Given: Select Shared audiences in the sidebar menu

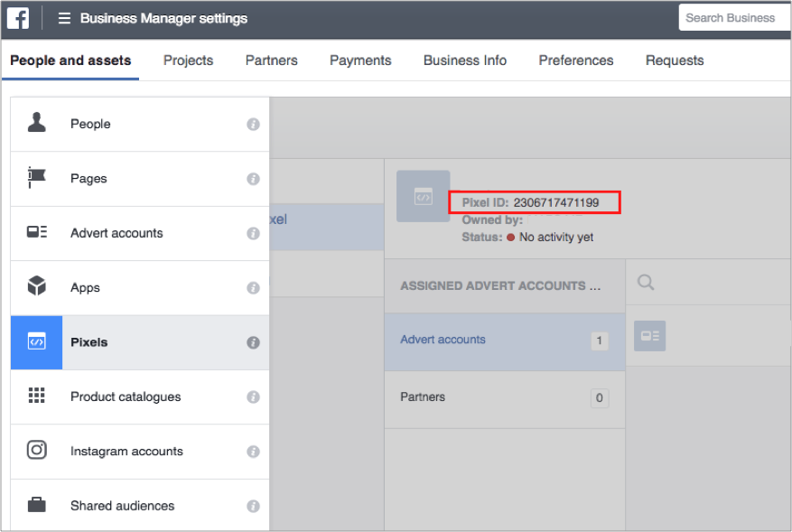Looking at the screenshot, I should coord(140,505).
